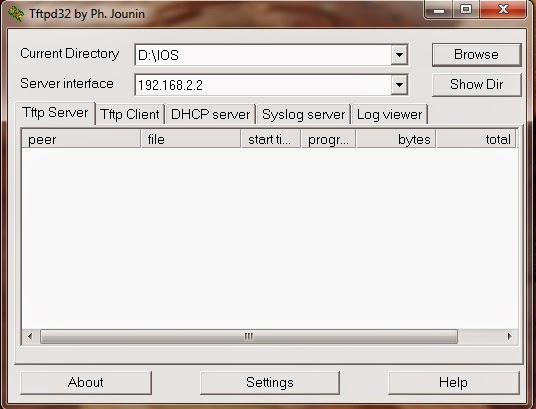Click the Help button
Viewport: 536px width, 409px height.
tap(454, 383)
